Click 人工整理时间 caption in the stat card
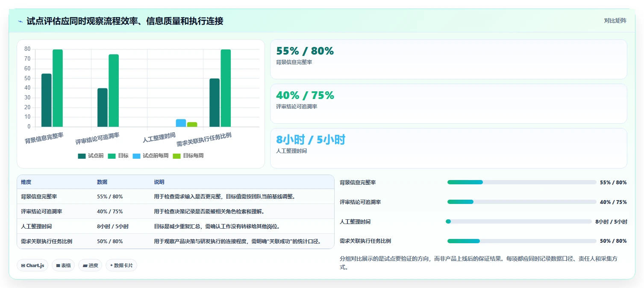 click(291, 151)
